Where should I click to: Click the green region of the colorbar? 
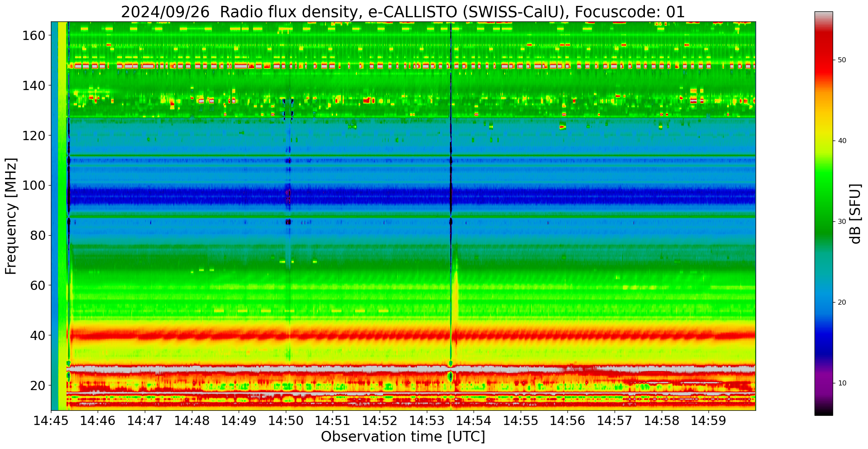click(823, 202)
